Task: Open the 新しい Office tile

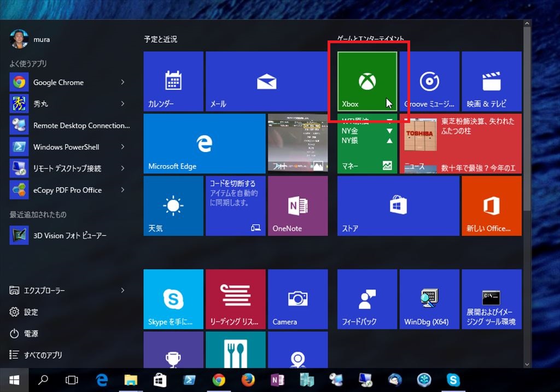Action: pos(492,206)
